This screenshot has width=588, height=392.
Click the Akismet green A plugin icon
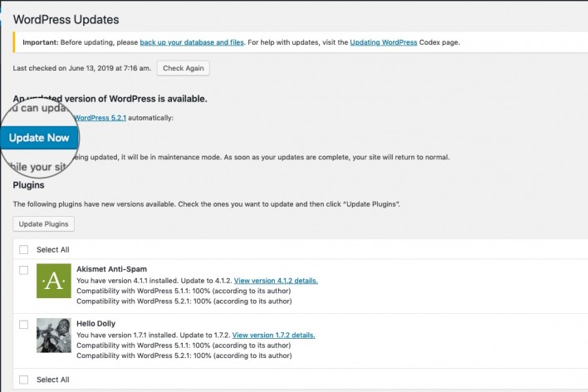coord(54,281)
